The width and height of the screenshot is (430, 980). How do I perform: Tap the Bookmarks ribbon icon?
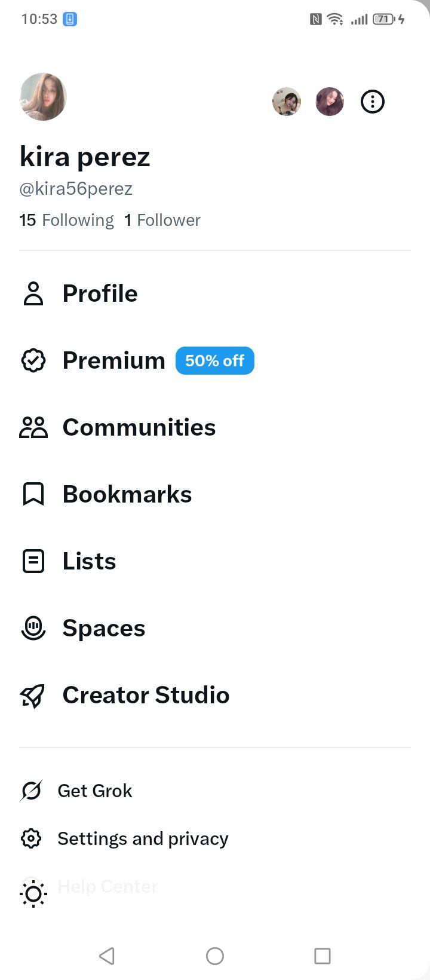(33, 494)
